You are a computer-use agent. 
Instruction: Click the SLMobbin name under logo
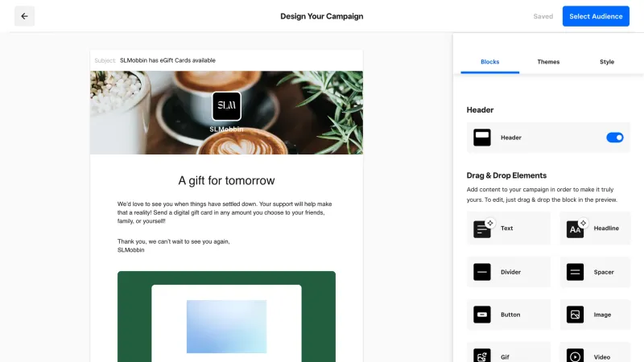226,130
